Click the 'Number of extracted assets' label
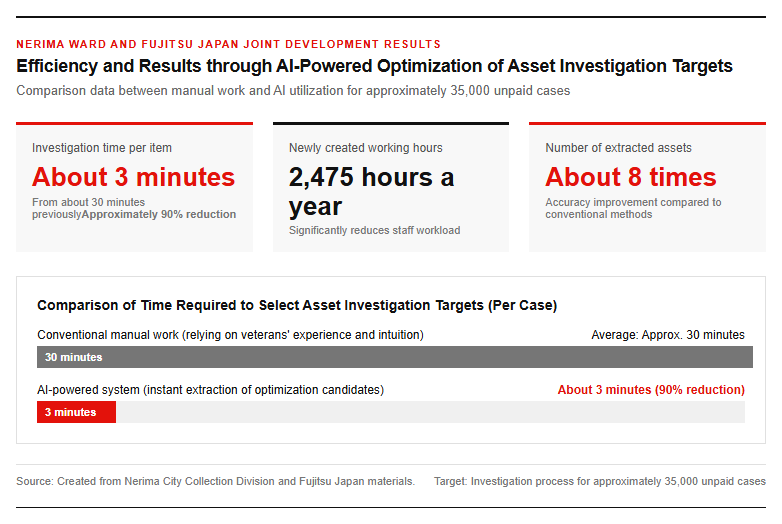The width and height of the screenshot is (782, 524). (618, 148)
